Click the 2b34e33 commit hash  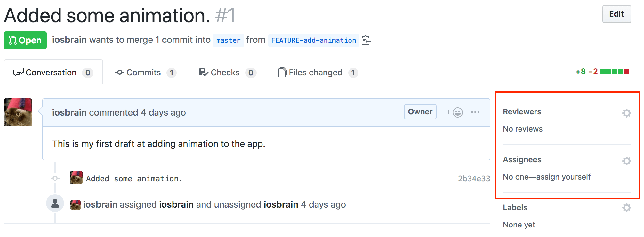tap(474, 179)
